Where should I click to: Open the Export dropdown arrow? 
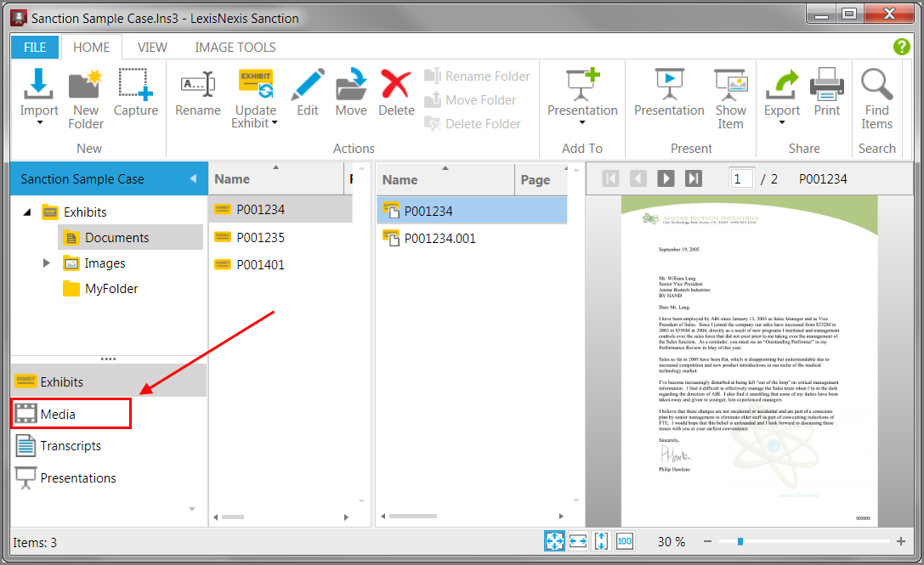tap(782, 122)
